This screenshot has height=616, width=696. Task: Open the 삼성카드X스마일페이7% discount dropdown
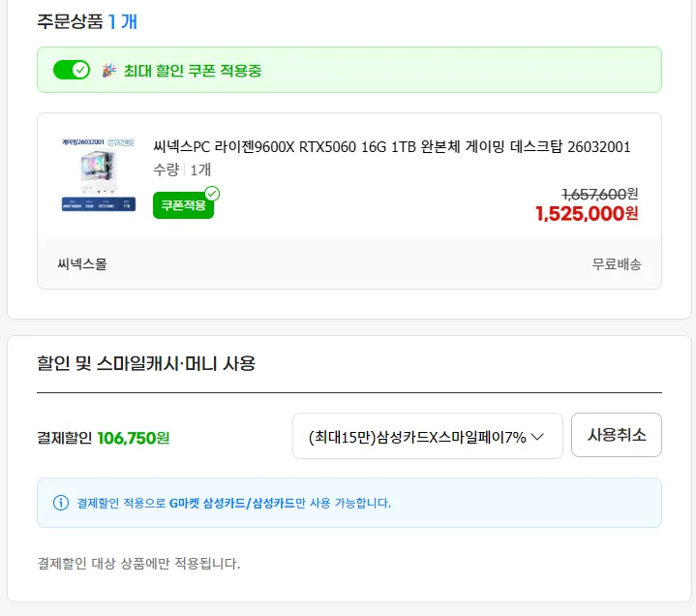point(427,437)
